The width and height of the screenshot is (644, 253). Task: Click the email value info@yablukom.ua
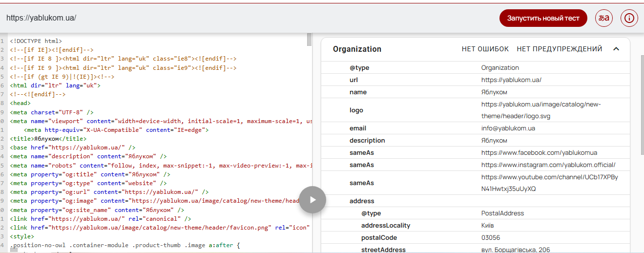tap(508, 128)
